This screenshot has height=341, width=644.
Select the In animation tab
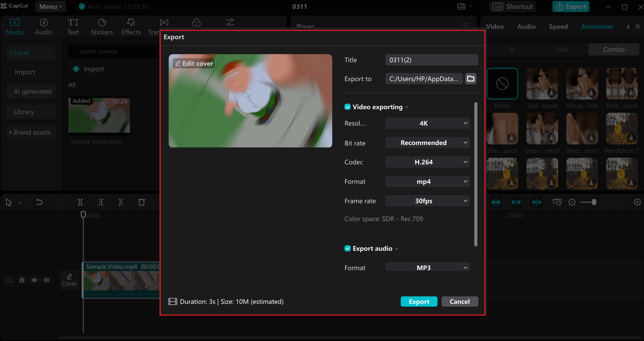click(512, 49)
